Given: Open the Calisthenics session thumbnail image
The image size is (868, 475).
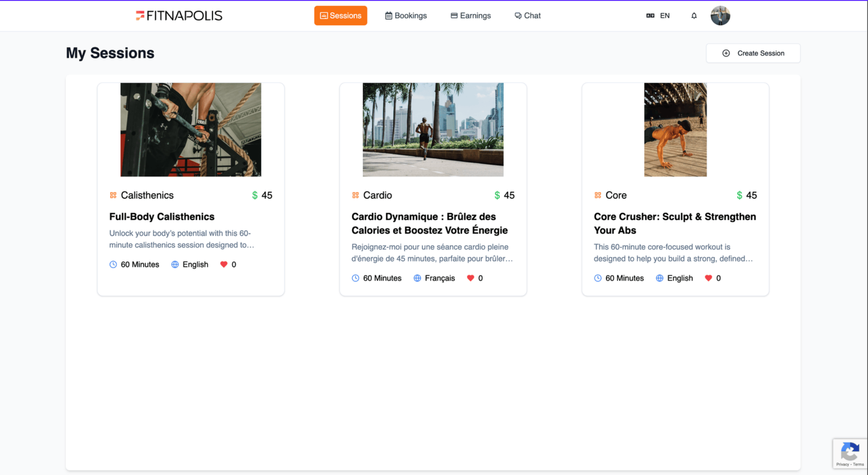Looking at the screenshot, I should click(191, 130).
